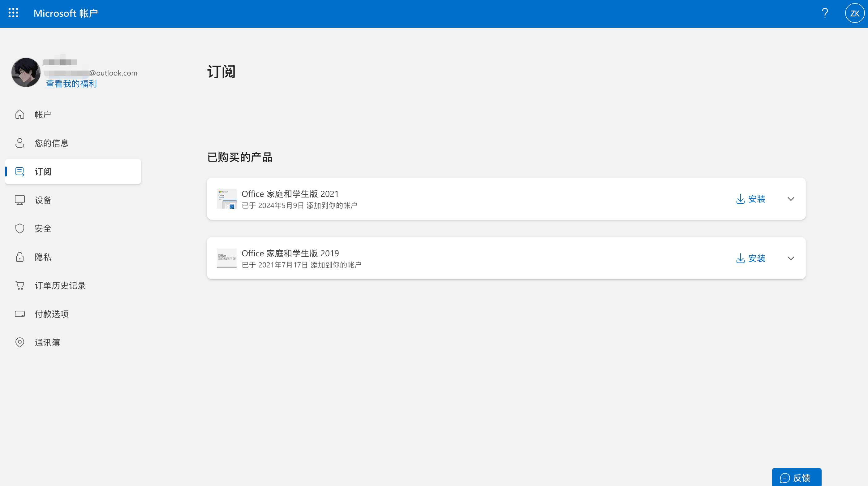Click the user profile picture
Screen dimensions: 868x486
point(26,72)
